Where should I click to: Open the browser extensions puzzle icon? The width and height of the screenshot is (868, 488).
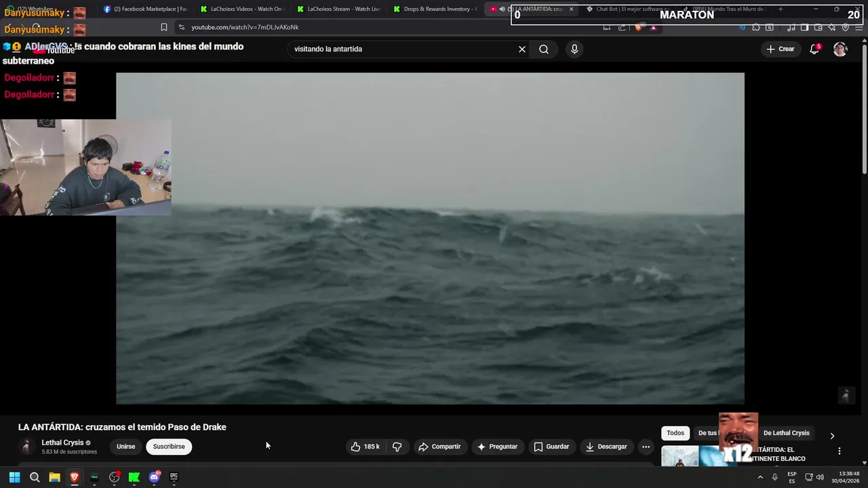[x=755, y=27]
